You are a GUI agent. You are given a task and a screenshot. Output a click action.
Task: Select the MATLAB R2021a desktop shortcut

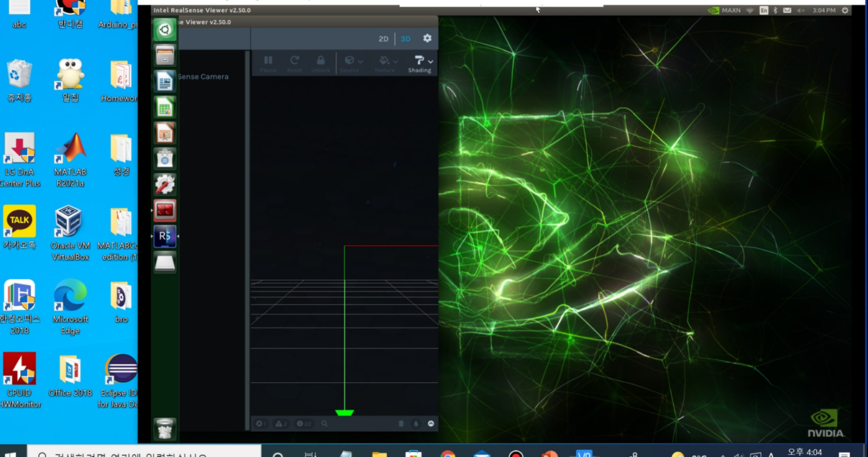click(70, 160)
